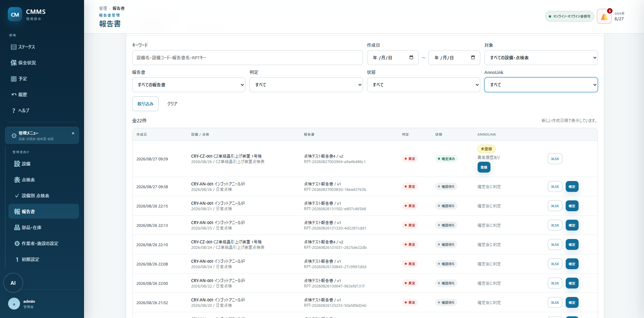Download XLSX for the 22:00 report
The height and width of the screenshot is (318, 644).
[x=555, y=283]
